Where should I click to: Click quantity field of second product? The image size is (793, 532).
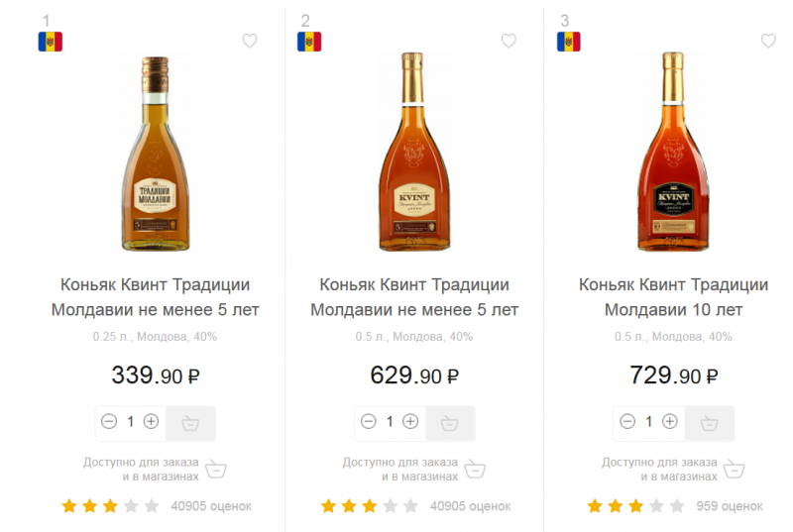tap(390, 421)
